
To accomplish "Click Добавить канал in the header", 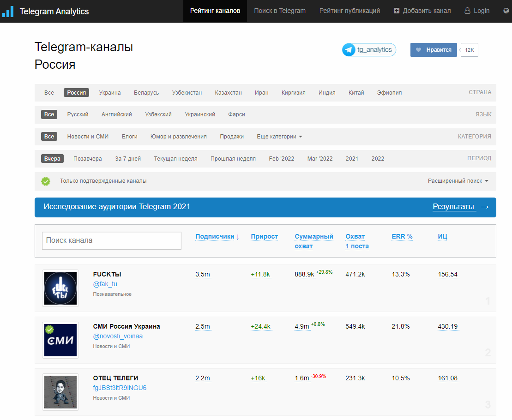I will click(422, 11).
